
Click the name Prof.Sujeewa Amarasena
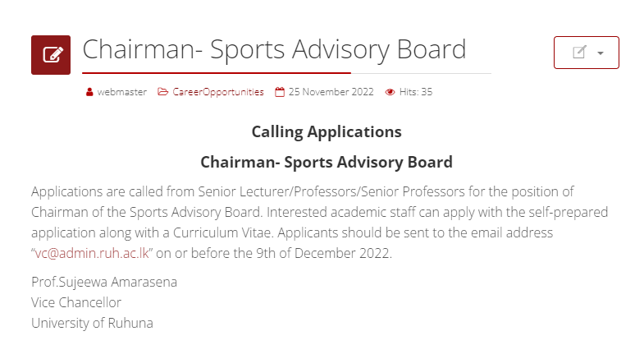click(104, 282)
